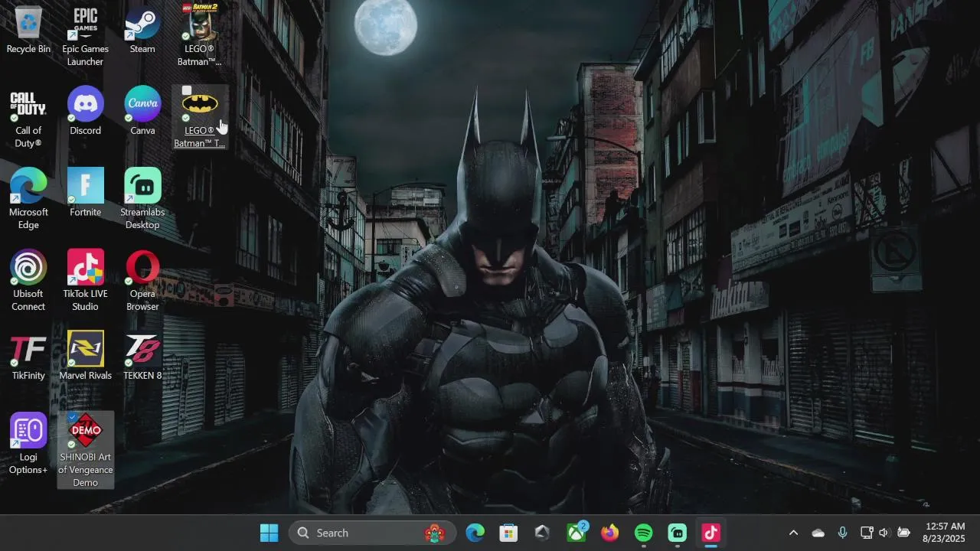Select the Marvel Rivals desktop icon

(85, 357)
